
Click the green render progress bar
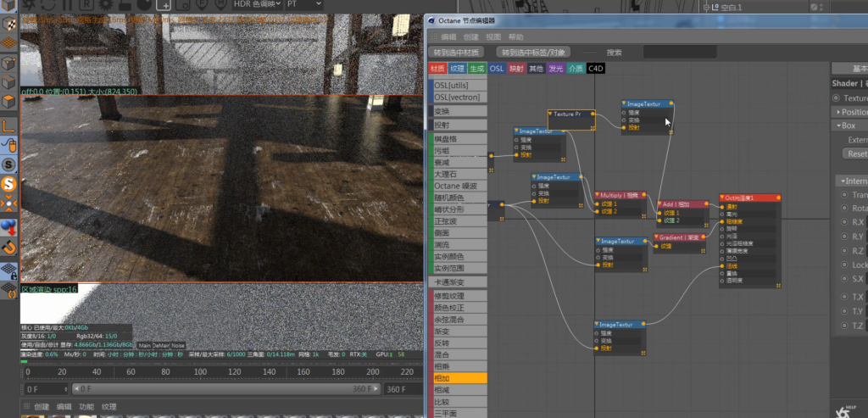click(x=24, y=361)
